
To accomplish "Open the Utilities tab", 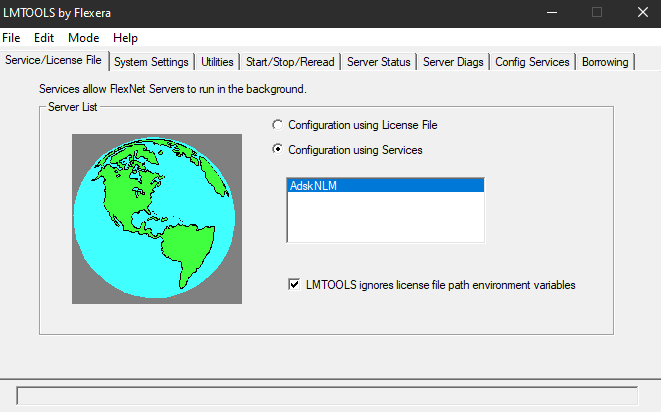I will 217,62.
